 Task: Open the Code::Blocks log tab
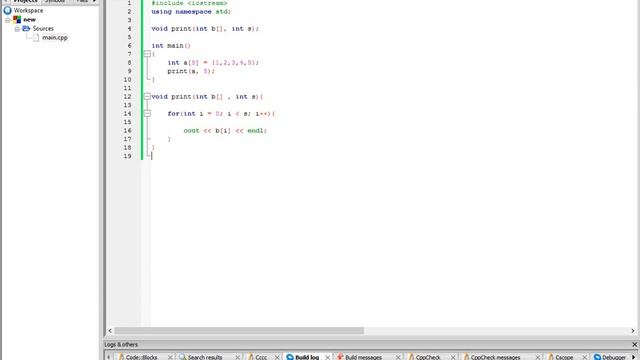pos(142,357)
